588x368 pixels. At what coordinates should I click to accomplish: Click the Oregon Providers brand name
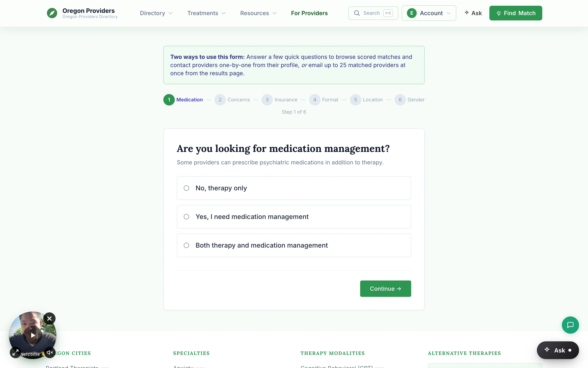88,11
